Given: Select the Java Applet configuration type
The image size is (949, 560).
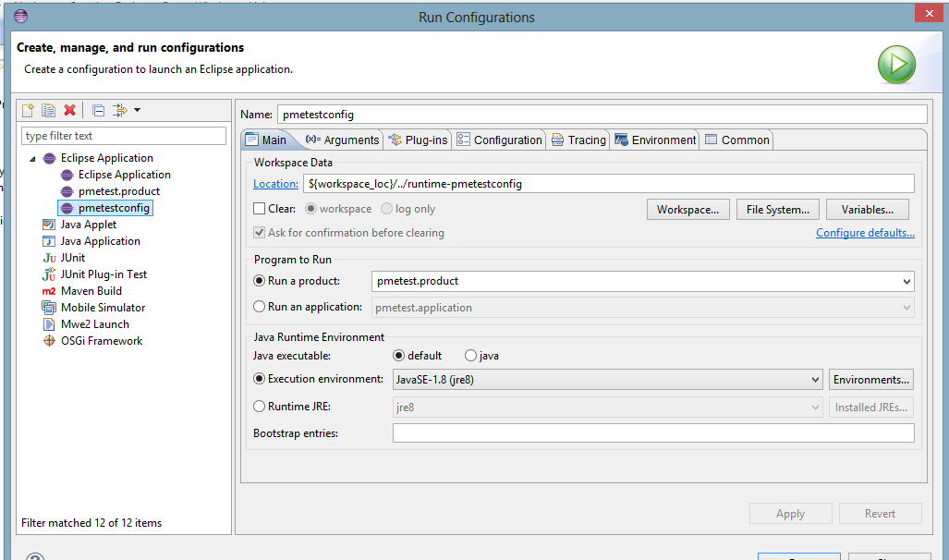Looking at the screenshot, I should click(x=88, y=225).
